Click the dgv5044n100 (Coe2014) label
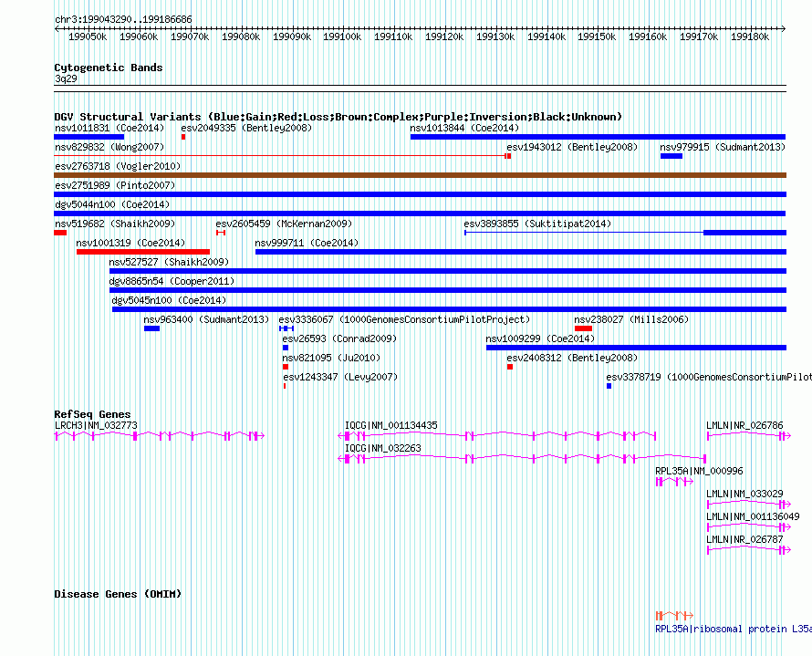 click(x=112, y=204)
